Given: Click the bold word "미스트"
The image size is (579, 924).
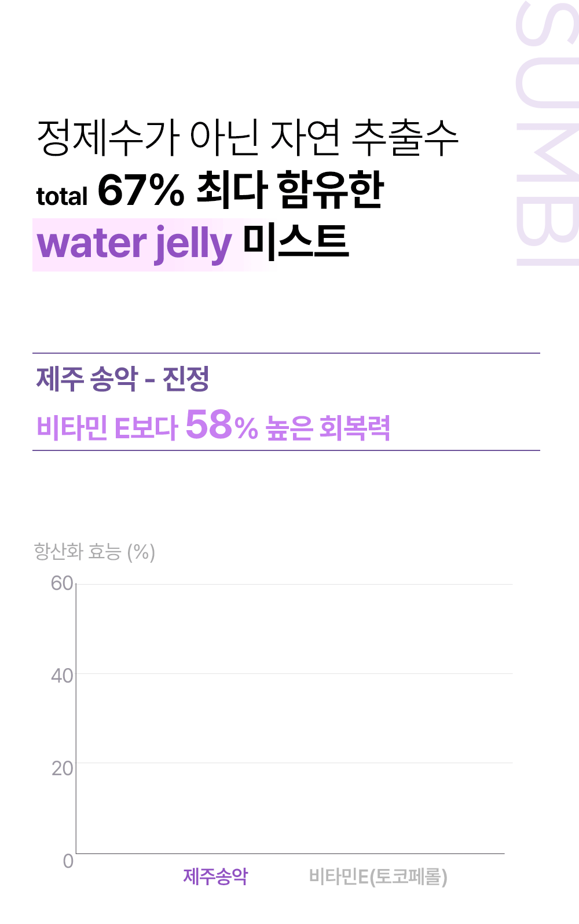Looking at the screenshot, I should [x=296, y=242].
